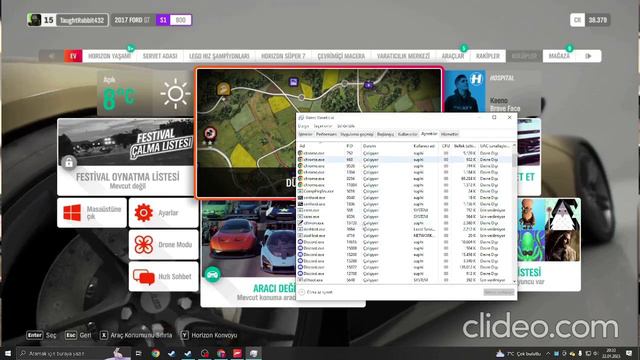Select the CompPkgSrv.exe process row
Screen dimensions: 640x360
pyautogui.click(x=404, y=191)
